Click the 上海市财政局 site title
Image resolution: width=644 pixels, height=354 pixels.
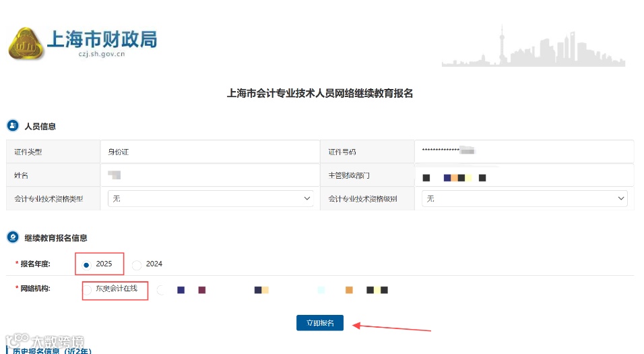coord(102,39)
